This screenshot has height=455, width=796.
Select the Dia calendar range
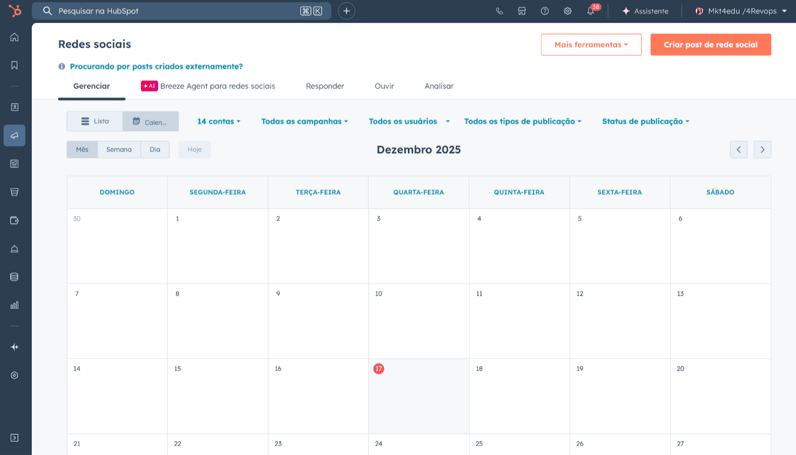pyautogui.click(x=155, y=149)
